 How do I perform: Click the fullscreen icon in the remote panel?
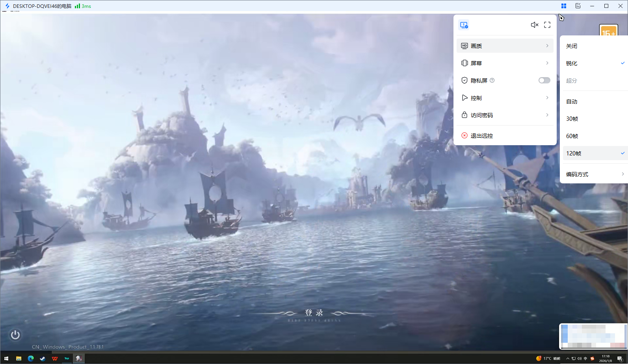pos(547,25)
